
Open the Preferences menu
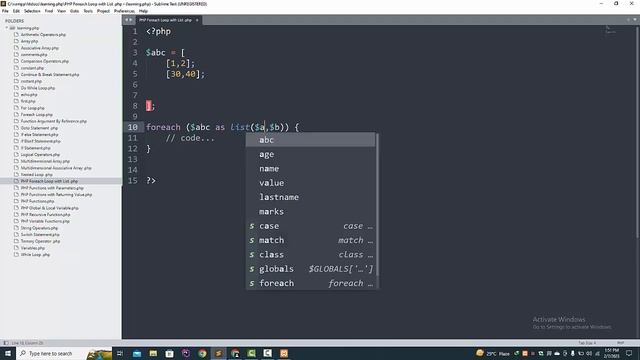click(x=124, y=11)
